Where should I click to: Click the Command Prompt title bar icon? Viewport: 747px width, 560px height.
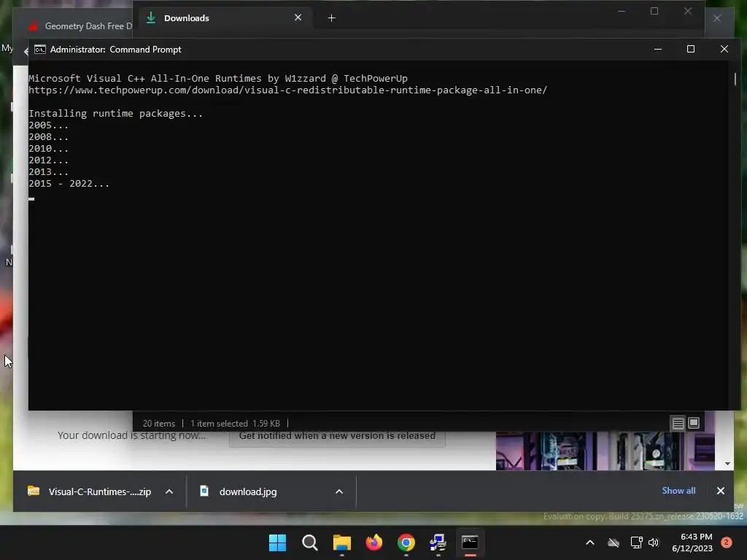point(40,50)
